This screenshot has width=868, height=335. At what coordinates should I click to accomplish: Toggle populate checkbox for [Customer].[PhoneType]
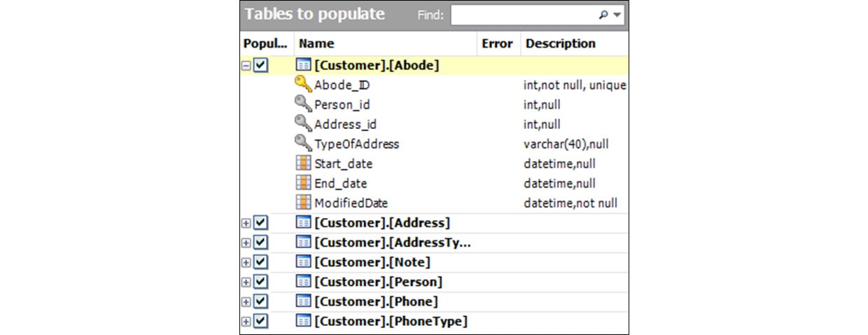tap(260, 321)
